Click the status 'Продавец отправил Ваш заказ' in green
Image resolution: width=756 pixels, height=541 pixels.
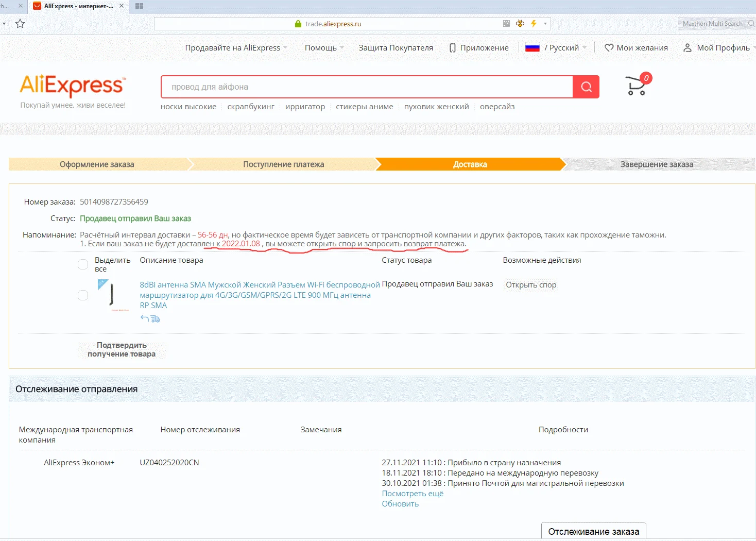[x=135, y=218]
